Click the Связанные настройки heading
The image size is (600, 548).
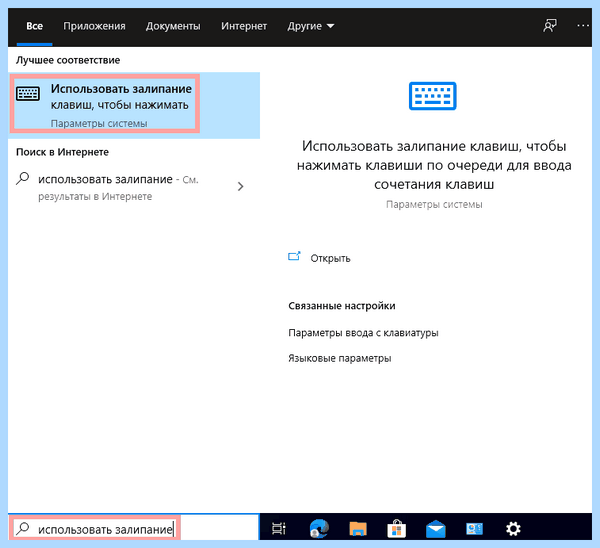342,306
